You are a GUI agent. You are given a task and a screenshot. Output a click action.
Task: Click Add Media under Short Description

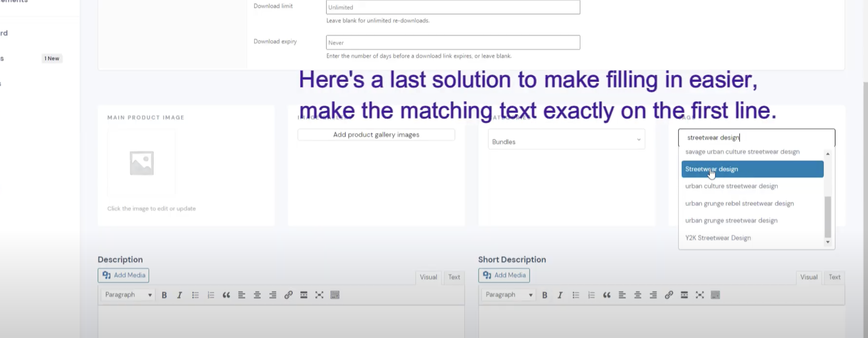504,275
